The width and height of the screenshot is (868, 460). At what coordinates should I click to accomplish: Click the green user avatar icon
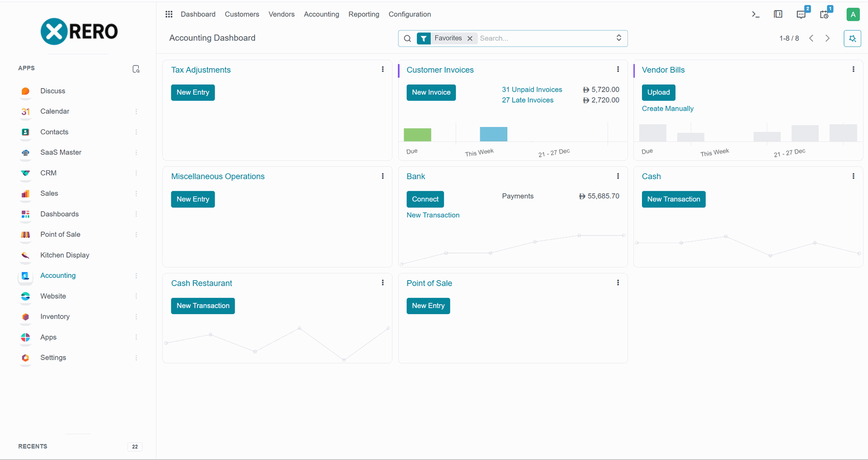click(x=853, y=14)
